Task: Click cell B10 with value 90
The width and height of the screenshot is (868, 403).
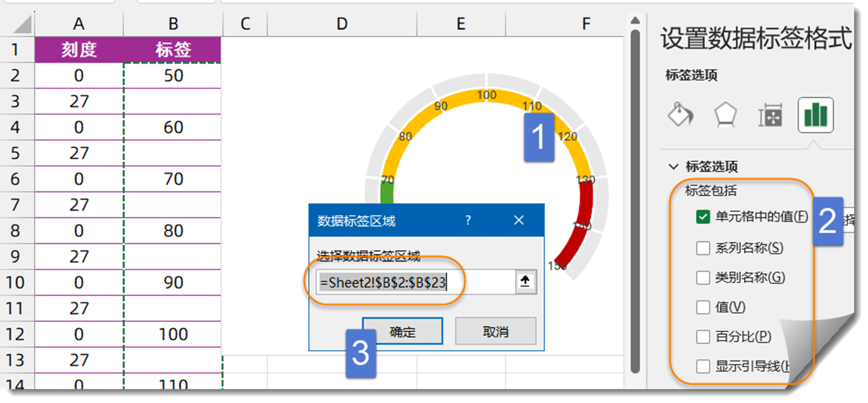Action: tap(173, 282)
